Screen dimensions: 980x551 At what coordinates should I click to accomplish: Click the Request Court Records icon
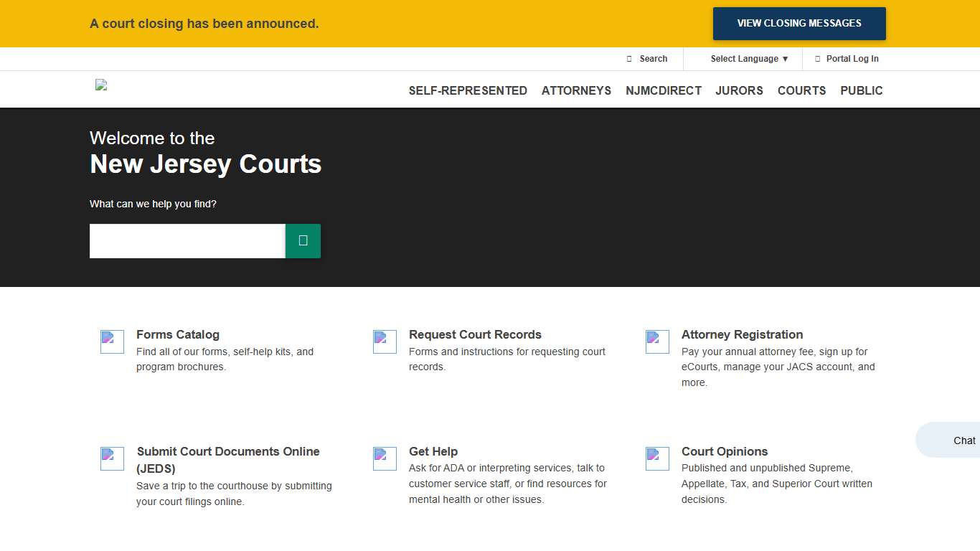click(x=385, y=342)
